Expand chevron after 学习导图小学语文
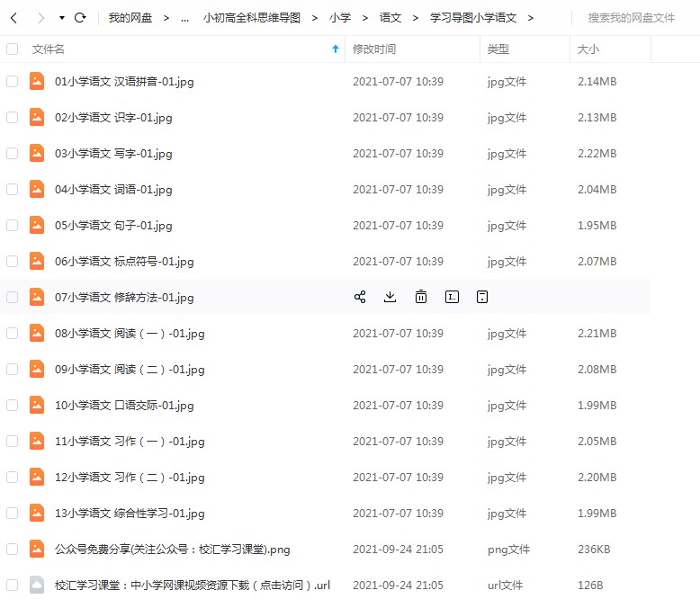 pyautogui.click(x=530, y=18)
